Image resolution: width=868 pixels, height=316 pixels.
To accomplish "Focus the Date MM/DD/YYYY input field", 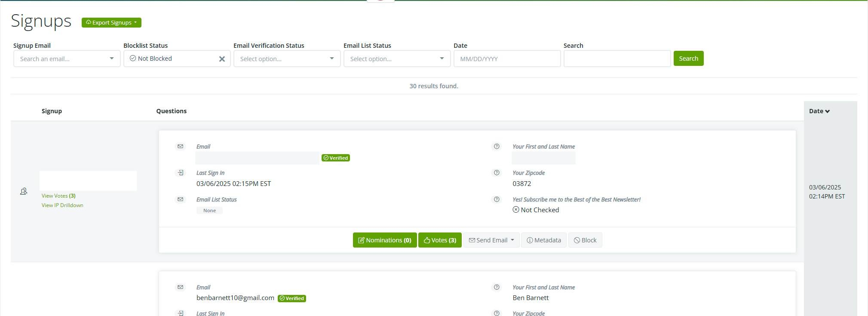I will tap(507, 59).
